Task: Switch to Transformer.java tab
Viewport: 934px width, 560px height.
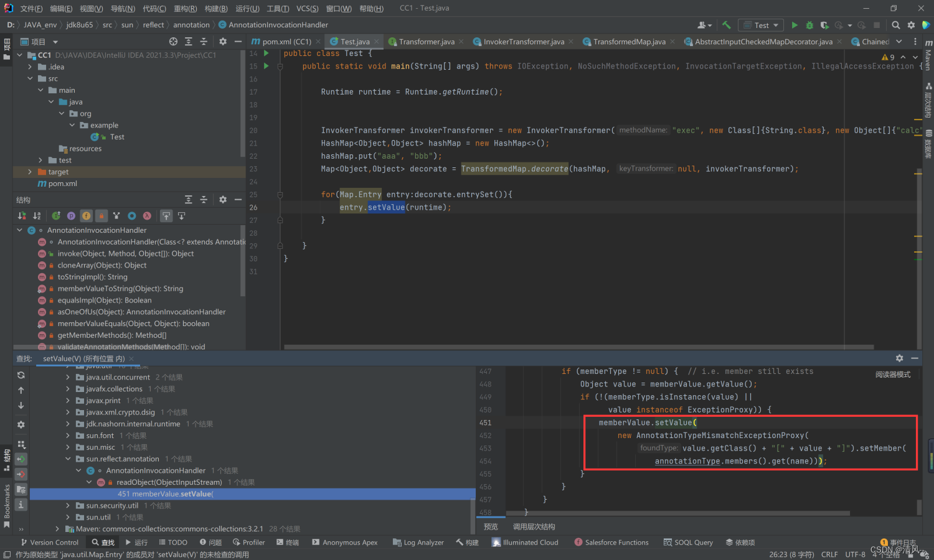Action: click(x=427, y=42)
